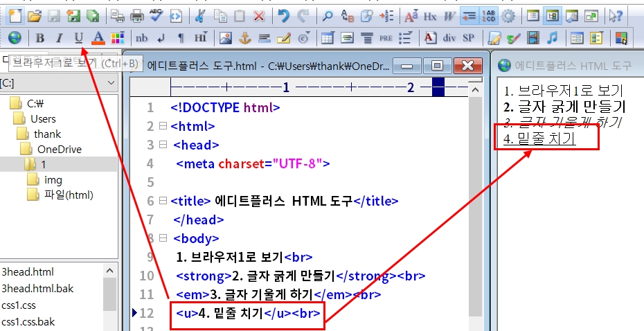Toggle the directory window panel
Screen dimensions: 644x331
[553, 16]
